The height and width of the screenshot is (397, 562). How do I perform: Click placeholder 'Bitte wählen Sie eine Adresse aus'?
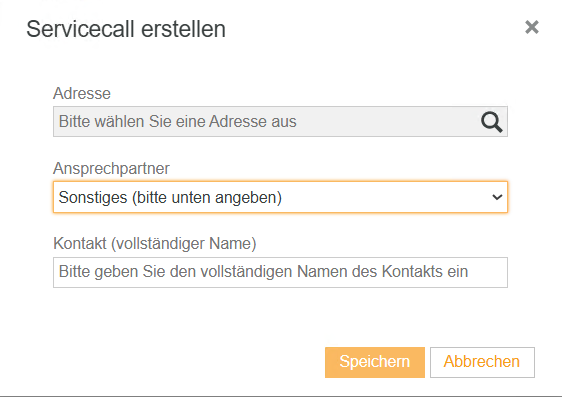178,121
